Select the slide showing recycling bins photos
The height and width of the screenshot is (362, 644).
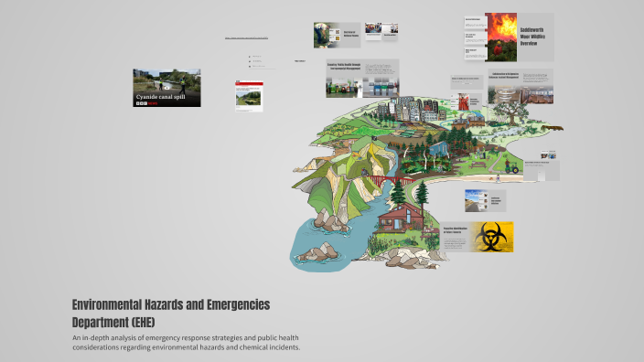click(362, 79)
